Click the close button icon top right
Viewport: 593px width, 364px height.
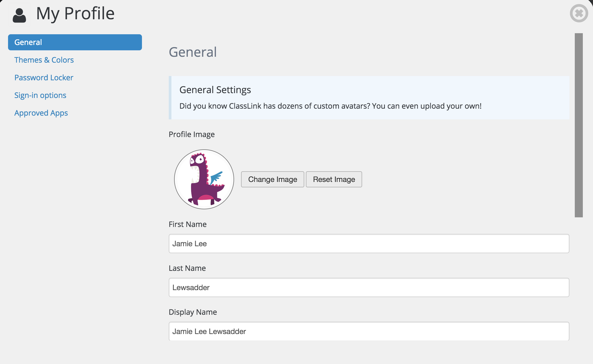[579, 13]
